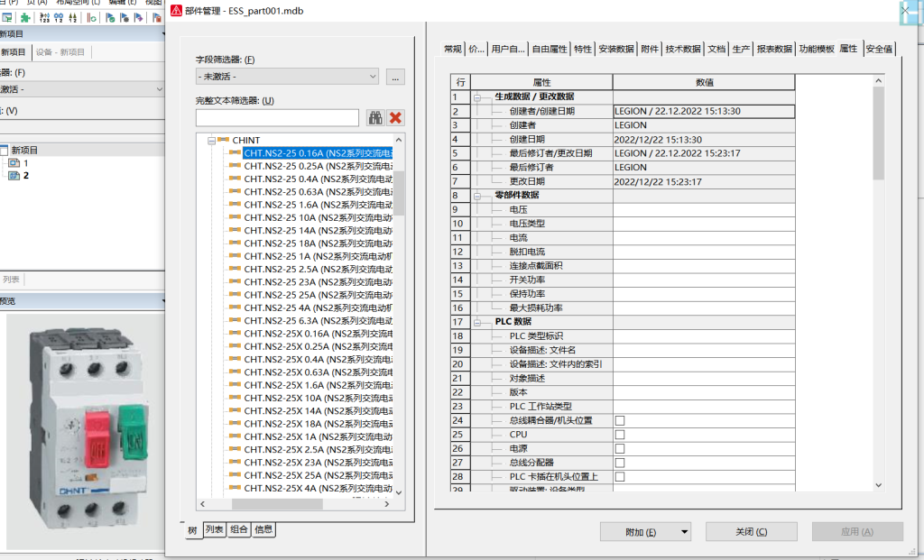Click the '...' button next to field filter
The height and width of the screenshot is (560, 924).
tap(395, 78)
